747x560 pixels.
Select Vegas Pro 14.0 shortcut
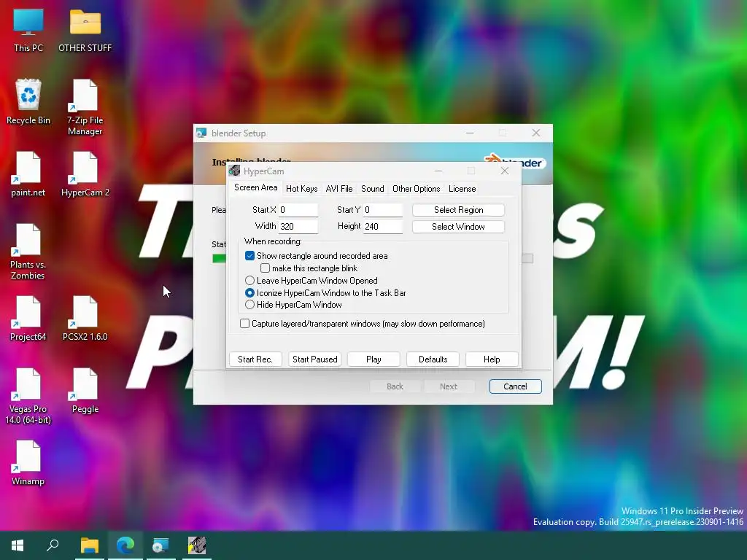[28, 396]
